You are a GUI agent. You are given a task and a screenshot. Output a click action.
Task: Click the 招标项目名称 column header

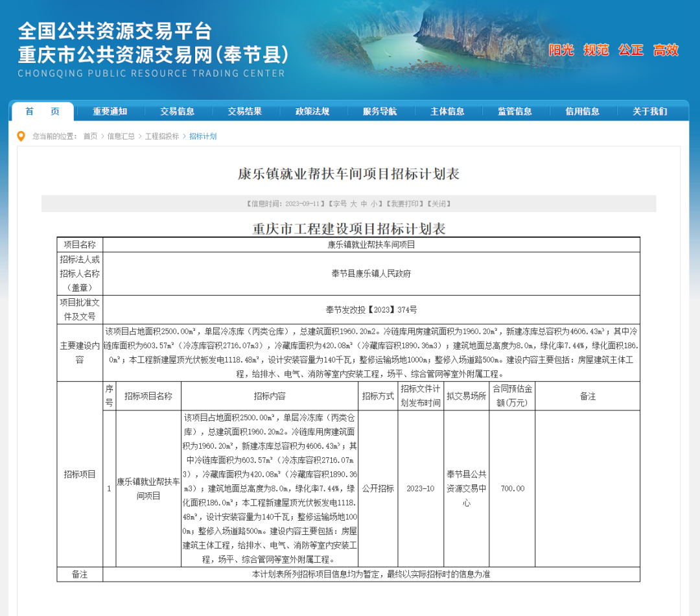coord(148,396)
